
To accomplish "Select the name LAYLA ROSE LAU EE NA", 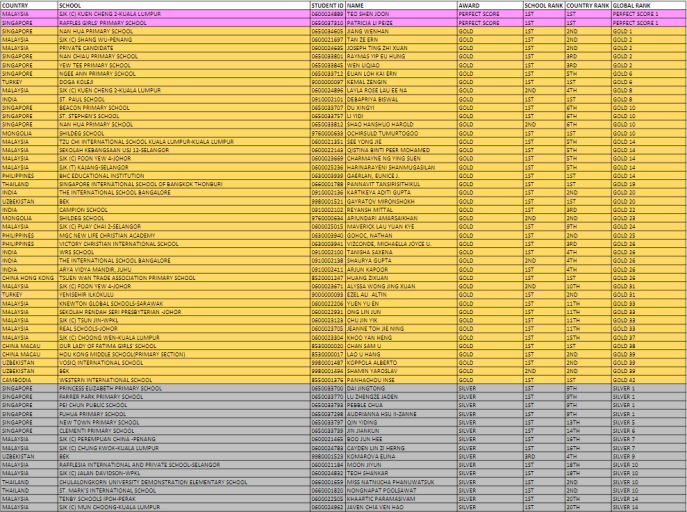I will tap(401, 91).
